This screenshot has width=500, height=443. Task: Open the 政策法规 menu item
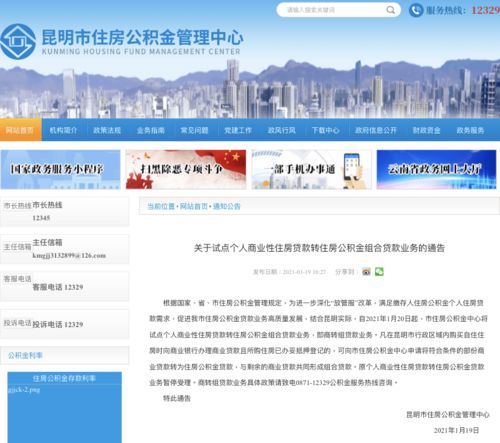point(107,130)
